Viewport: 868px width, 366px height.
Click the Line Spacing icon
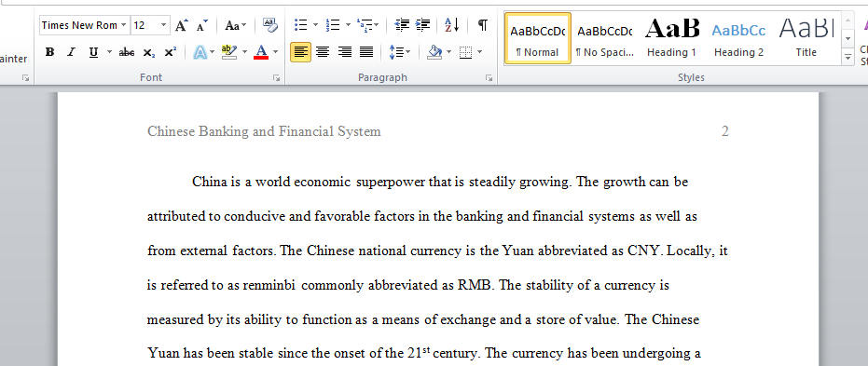(396, 52)
